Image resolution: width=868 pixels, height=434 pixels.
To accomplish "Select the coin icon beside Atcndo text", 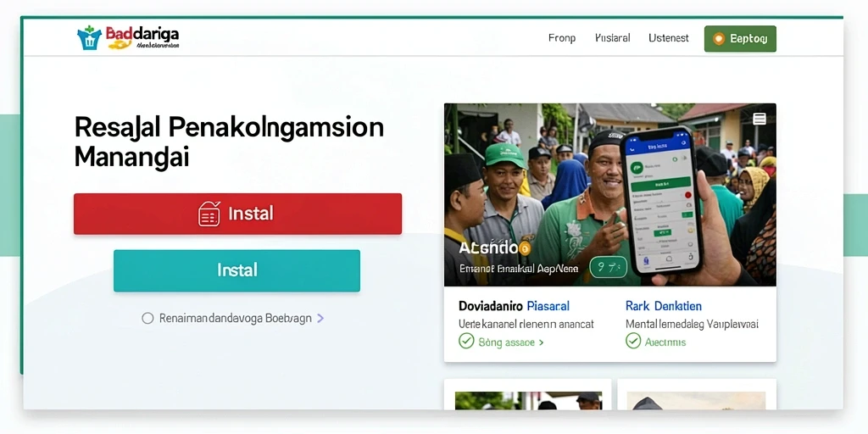I will click(x=526, y=248).
